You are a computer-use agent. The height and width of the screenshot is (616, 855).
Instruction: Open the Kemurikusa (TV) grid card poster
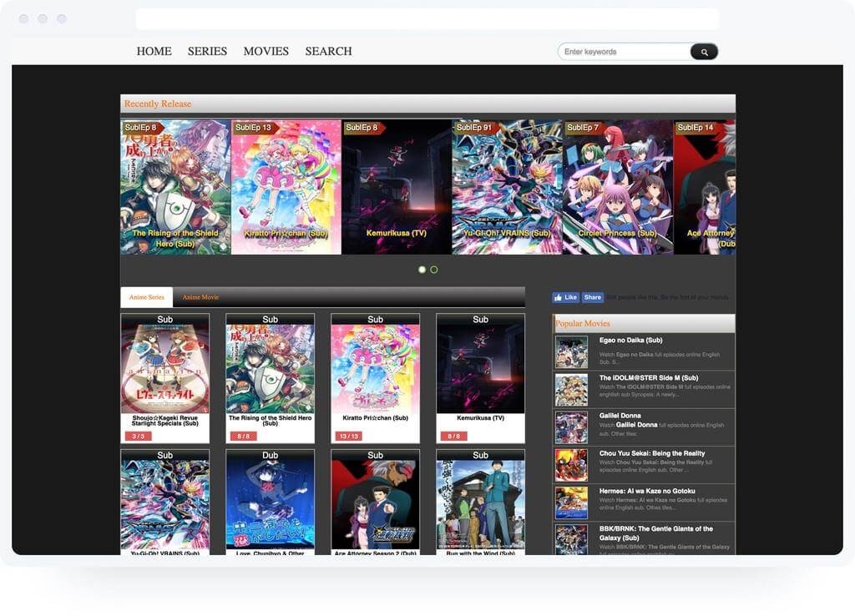(x=480, y=368)
